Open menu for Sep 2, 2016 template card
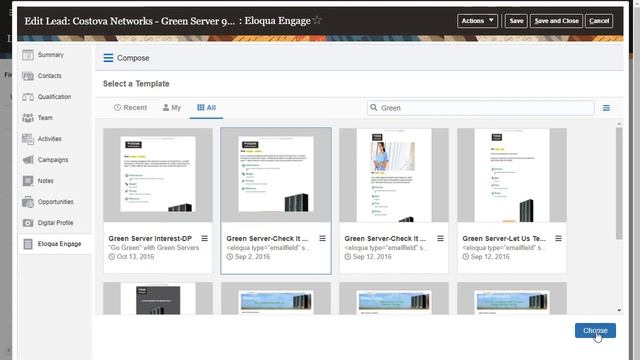 click(322, 238)
